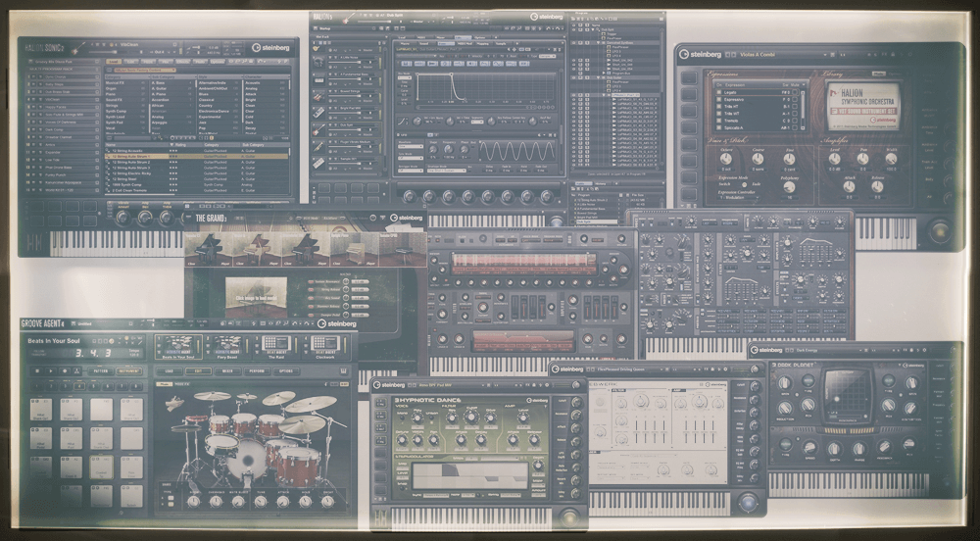The height and width of the screenshot is (541, 980).
Task: Enable the Espressivo expression checkbox
Action: [x=718, y=99]
